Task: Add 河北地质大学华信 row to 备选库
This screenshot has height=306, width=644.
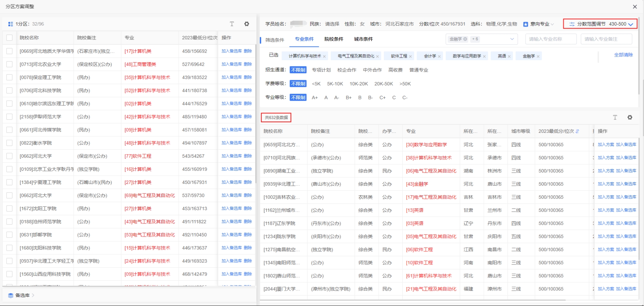Action: (231, 51)
